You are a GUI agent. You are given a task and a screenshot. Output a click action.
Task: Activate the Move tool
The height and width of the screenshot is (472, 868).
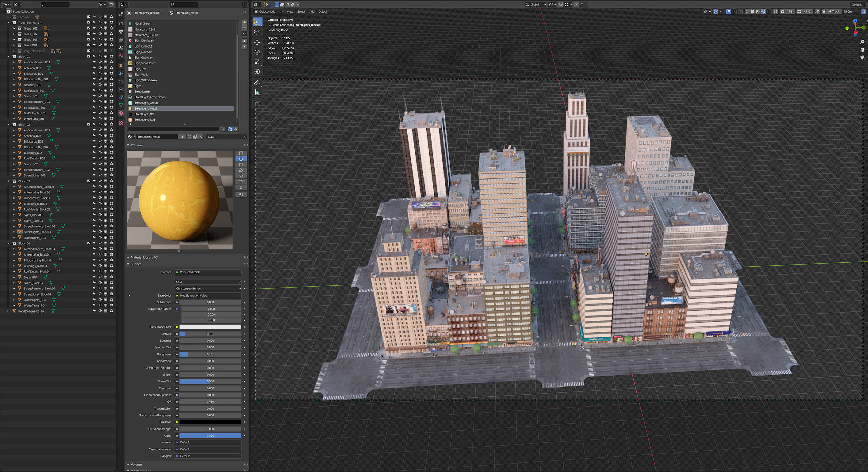[257, 42]
